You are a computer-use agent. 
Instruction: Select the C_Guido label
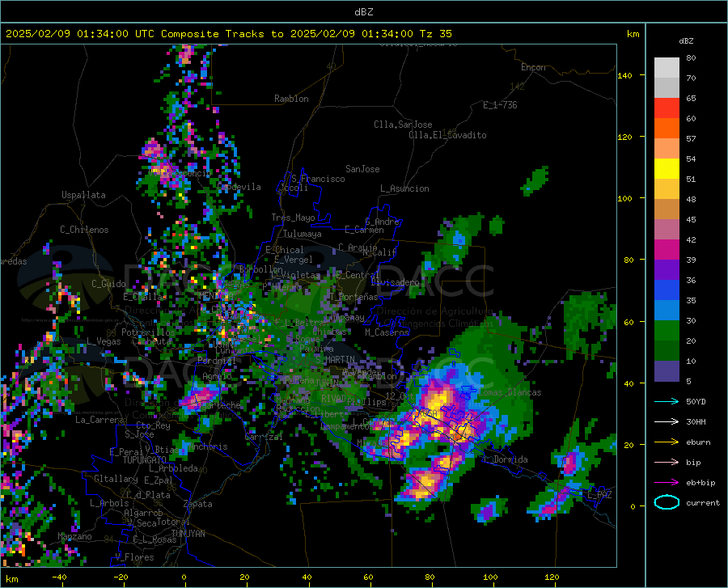click(x=108, y=284)
